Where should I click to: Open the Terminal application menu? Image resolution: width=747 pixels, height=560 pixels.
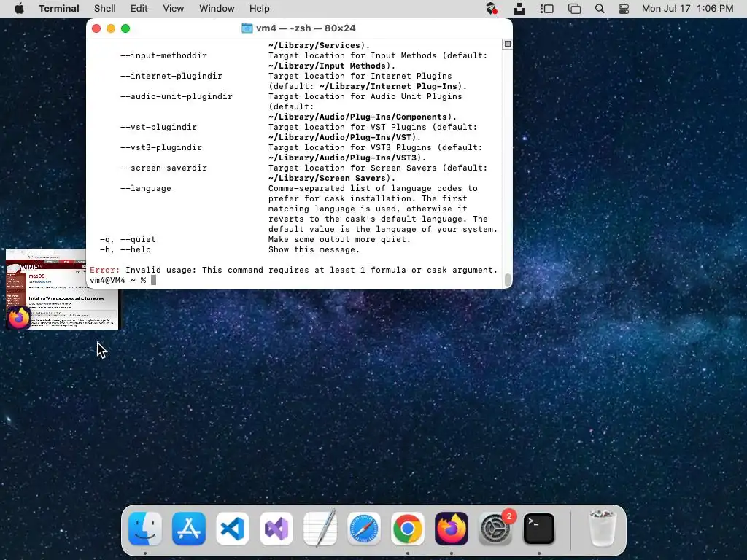tap(59, 9)
